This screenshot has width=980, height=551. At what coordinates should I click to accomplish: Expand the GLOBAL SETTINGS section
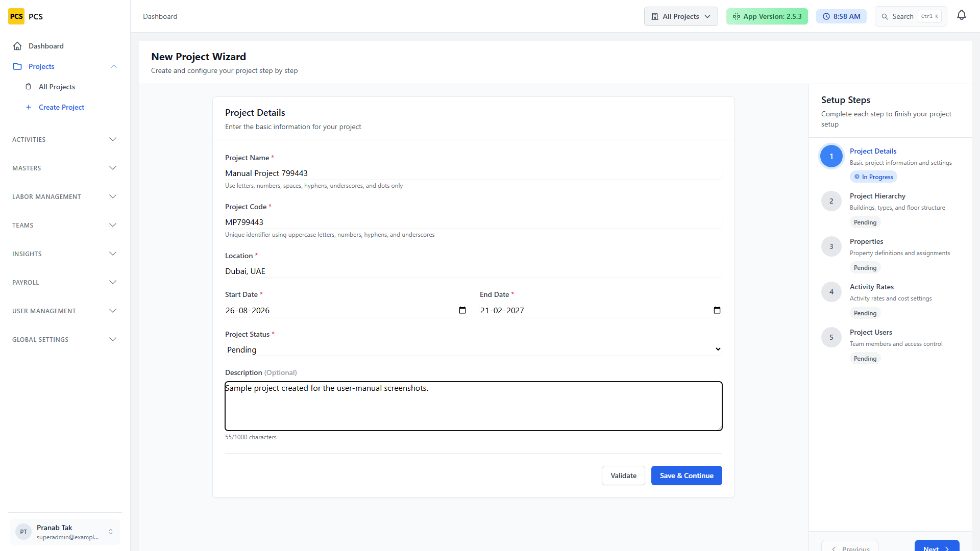(65, 339)
